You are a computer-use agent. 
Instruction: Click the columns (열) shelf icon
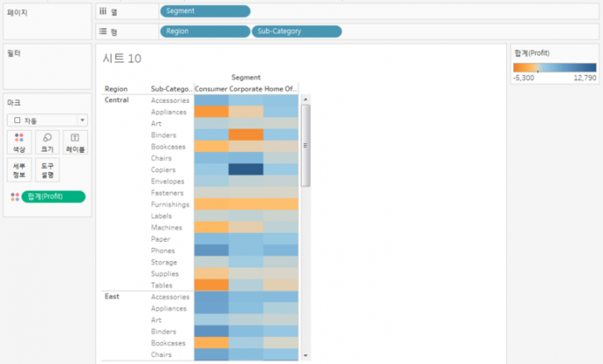tap(104, 11)
